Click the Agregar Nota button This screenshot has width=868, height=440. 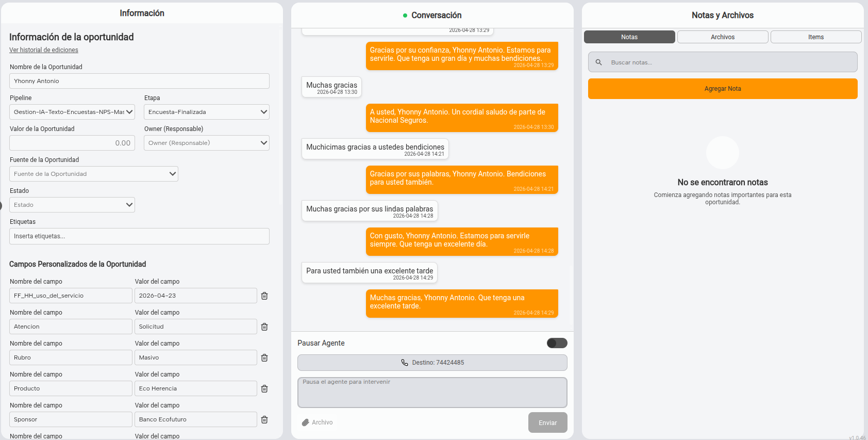click(x=723, y=89)
